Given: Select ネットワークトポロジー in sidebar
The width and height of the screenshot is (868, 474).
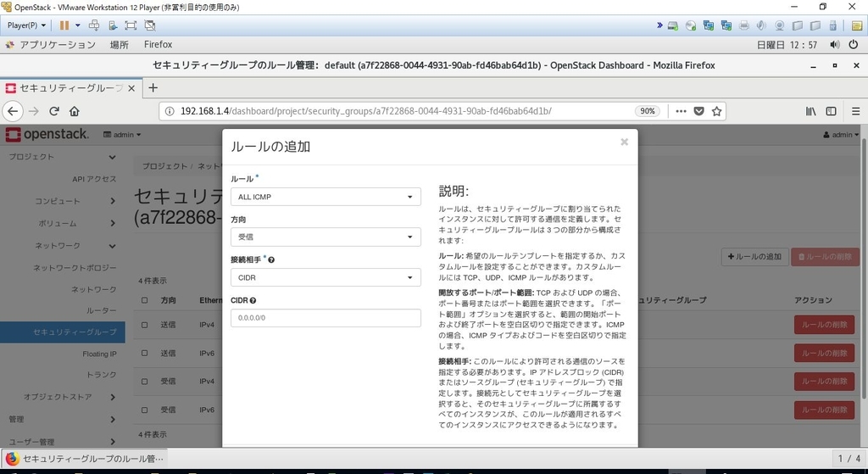Looking at the screenshot, I should pyautogui.click(x=75, y=267).
